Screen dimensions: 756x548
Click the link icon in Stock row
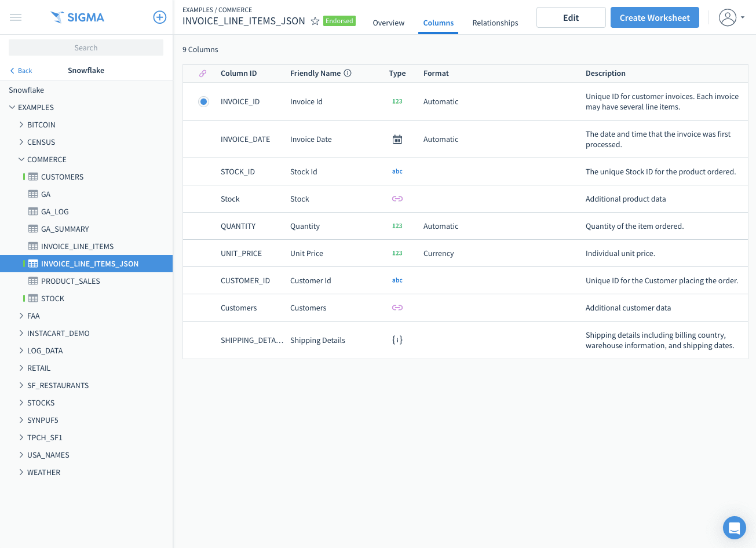coord(397,199)
